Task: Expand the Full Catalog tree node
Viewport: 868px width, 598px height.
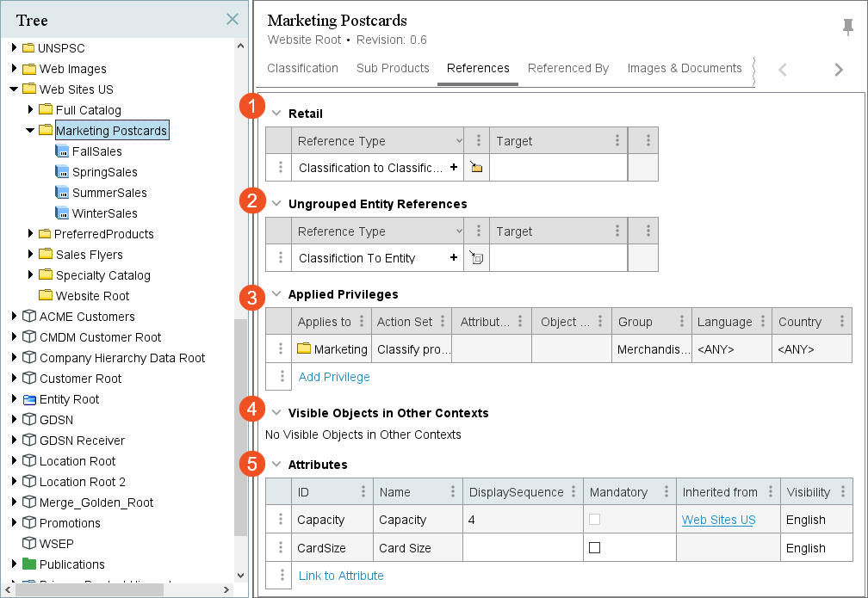Action: click(x=30, y=110)
